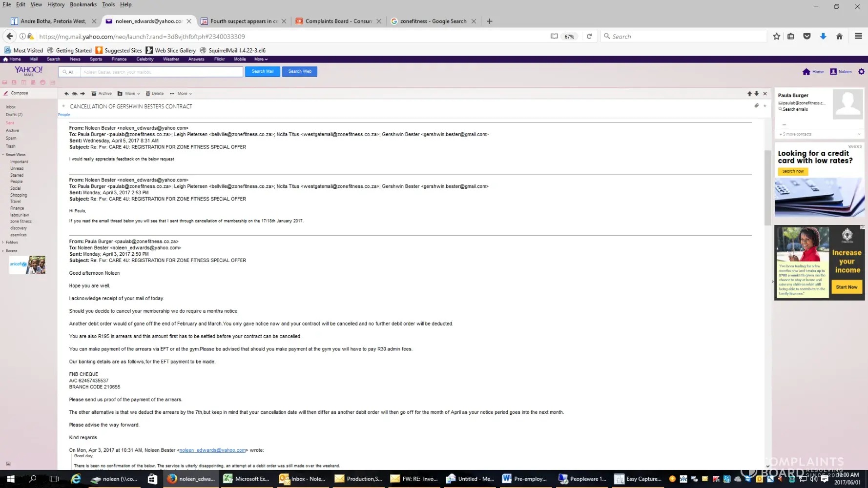Viewport: 868px width, 488px height.
Task: Go to the previous message with up arrow
Action: pos(749,94)
